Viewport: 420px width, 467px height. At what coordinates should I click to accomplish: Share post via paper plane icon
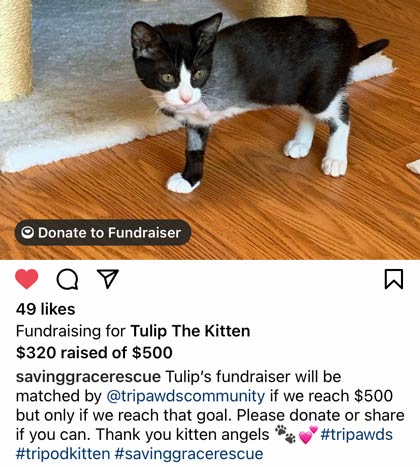pyautogui.click(x=108, y=278)
